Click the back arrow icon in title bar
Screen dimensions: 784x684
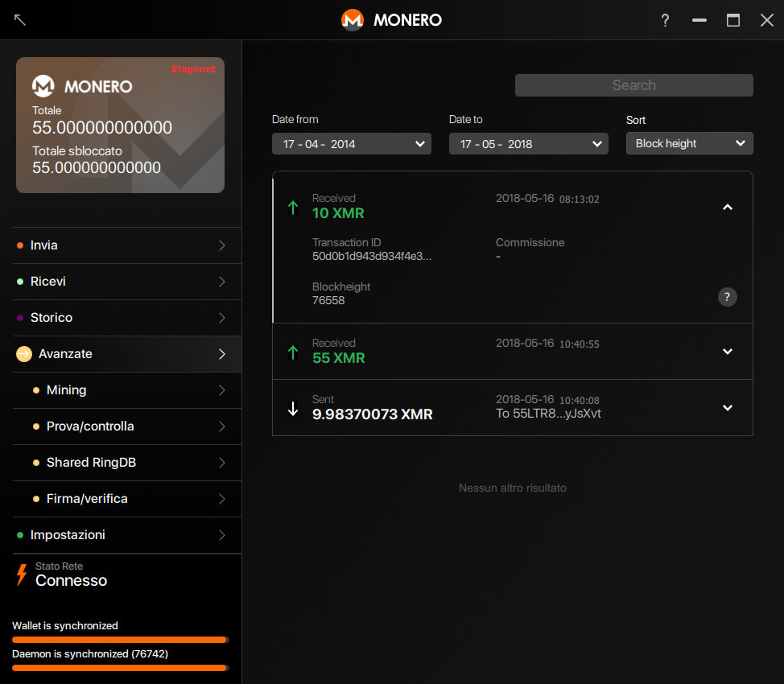tap(20, 20)
